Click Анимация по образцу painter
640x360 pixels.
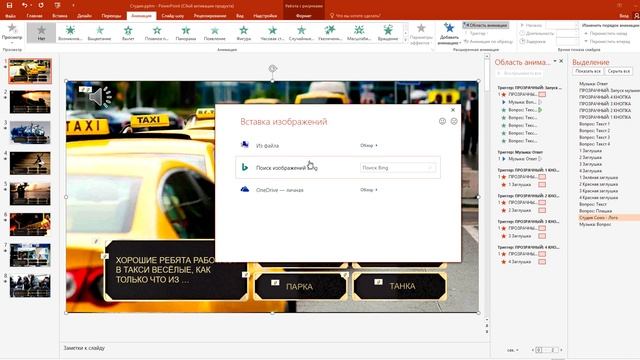pos(488,42)
